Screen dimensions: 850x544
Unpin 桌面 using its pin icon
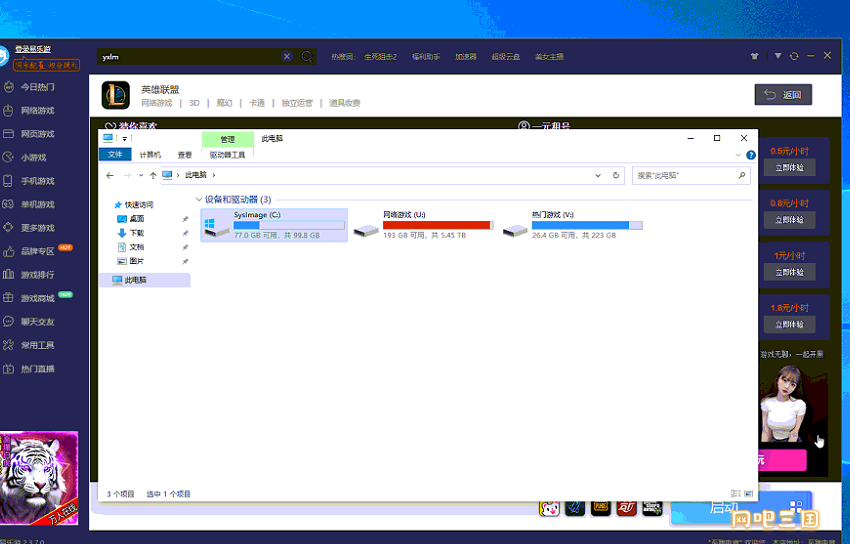click(185, 219)
